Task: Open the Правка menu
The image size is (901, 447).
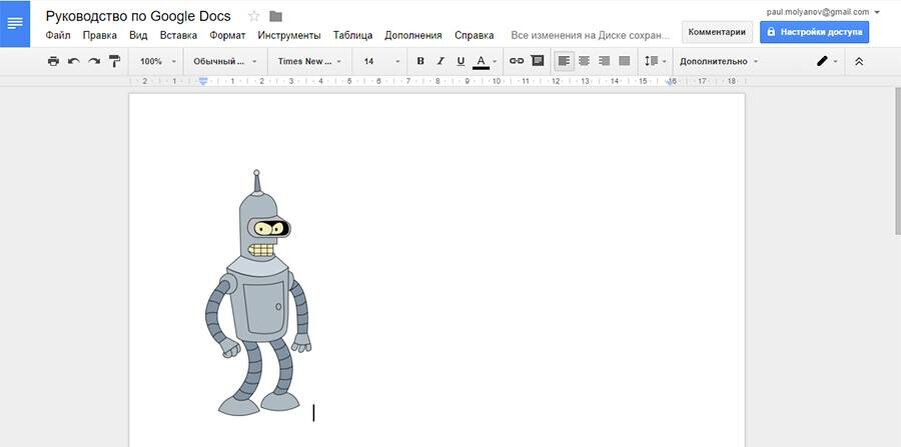Action: pos(99,35)
